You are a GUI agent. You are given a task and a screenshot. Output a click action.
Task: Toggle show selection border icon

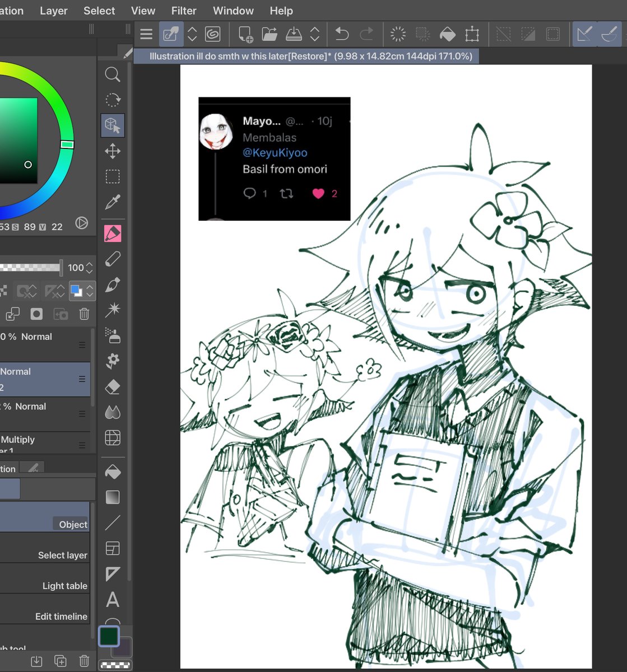tap(553, 35)
